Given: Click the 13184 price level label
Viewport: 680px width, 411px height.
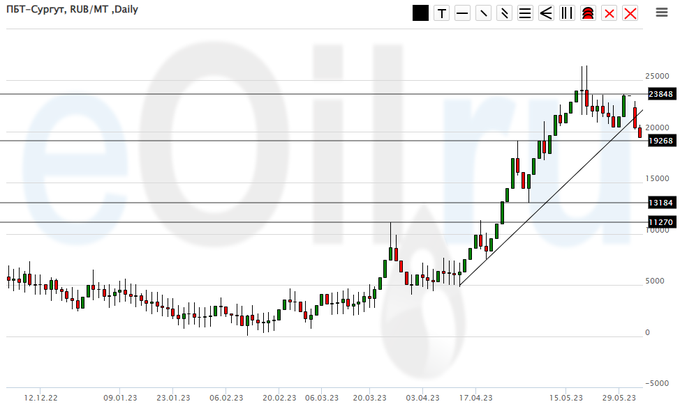Looking at the screenshot, I should coord(659,203).
